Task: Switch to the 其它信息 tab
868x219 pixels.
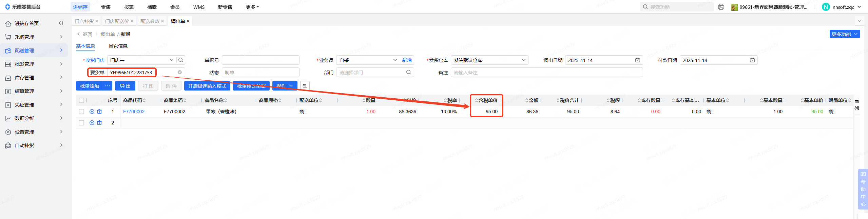Action: (x=118, y=46)
